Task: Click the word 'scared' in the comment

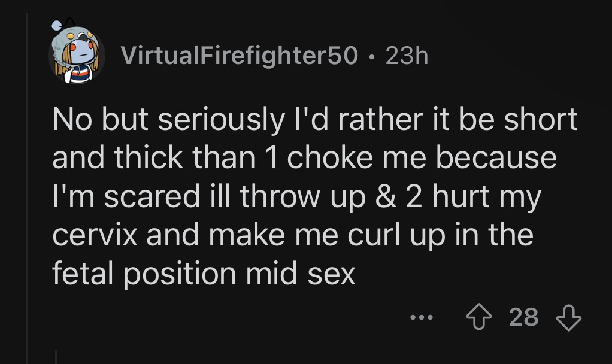Action: (152, 197)
